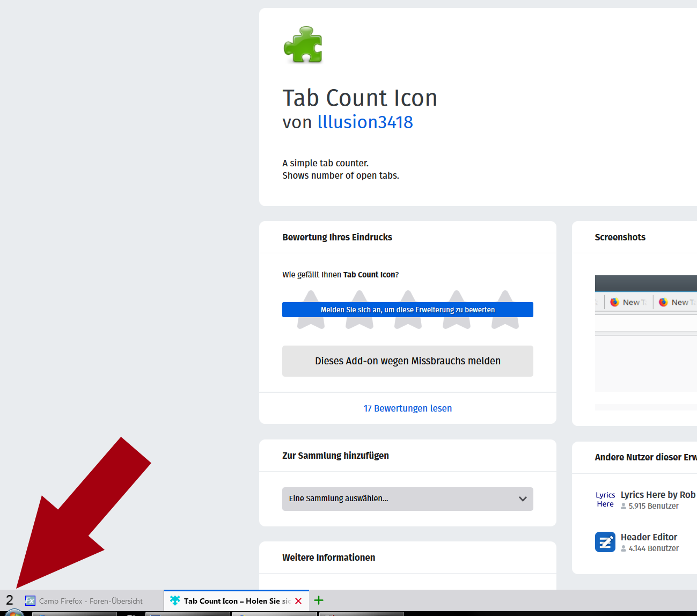The width and height of the screenshot is (697, 616).
Task: Open the Lyrics Here by Rob link
Action: (658, 495)
